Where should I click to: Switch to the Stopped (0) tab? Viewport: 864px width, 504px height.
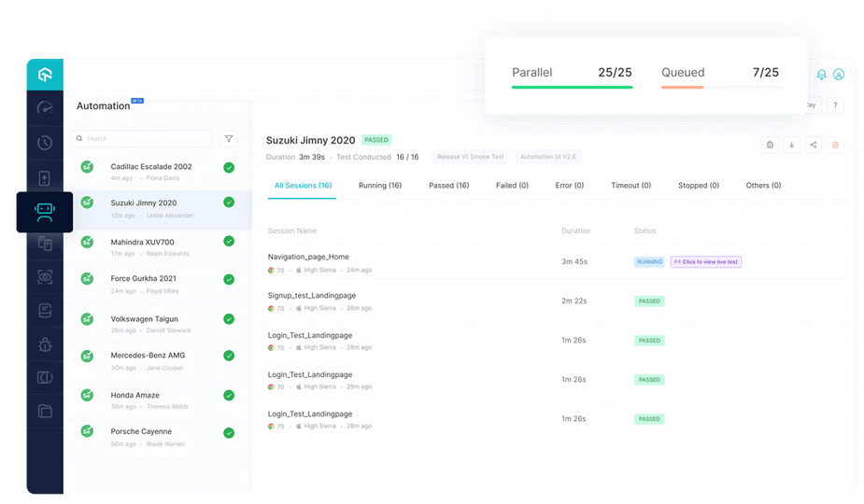click(698, 186)
